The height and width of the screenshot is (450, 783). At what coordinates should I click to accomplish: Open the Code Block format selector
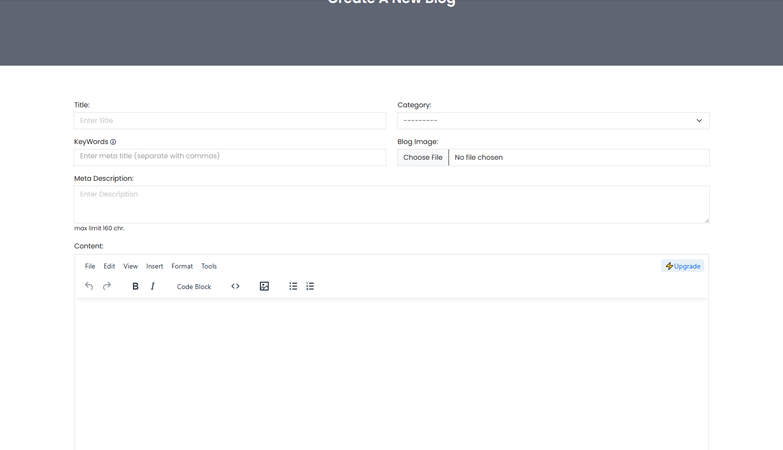(x=194, y=287)
